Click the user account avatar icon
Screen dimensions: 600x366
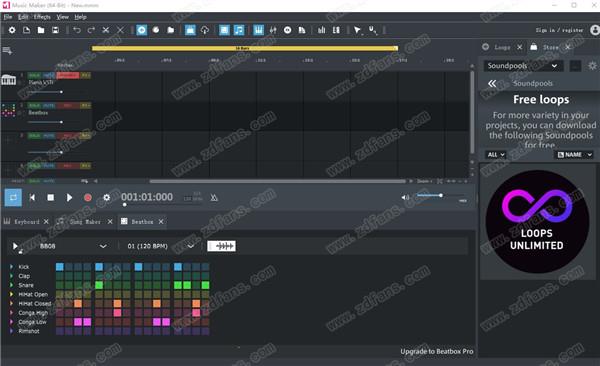point(595,30)
